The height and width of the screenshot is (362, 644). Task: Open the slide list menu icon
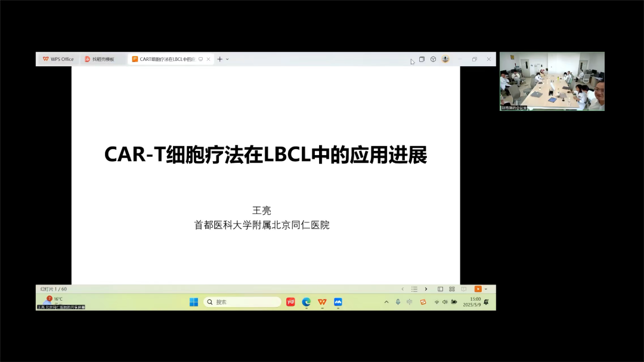click(415, 289)
